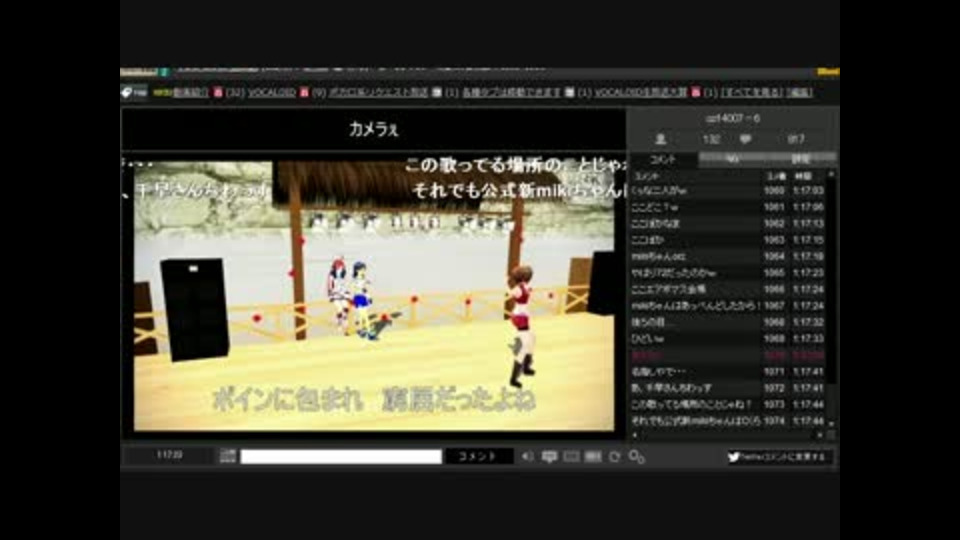Click the video playback area
This screenshot has height=540, width=960.
click(x=373, y=296)
